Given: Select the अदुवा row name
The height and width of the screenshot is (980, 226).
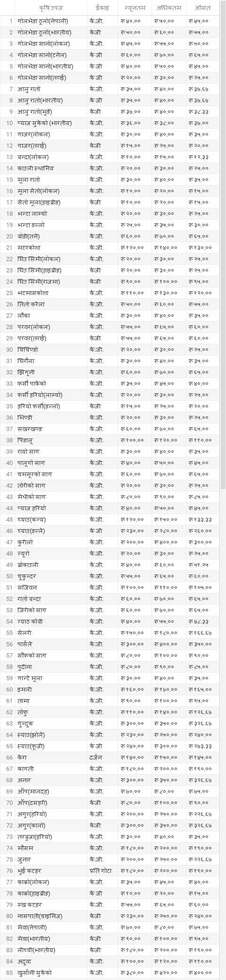Looking at the screenshot, I should (25, 962).
